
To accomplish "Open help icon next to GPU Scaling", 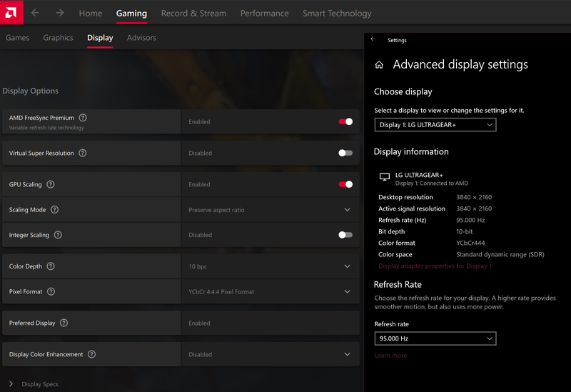I will pyautogui.click(x=51, y=184).
